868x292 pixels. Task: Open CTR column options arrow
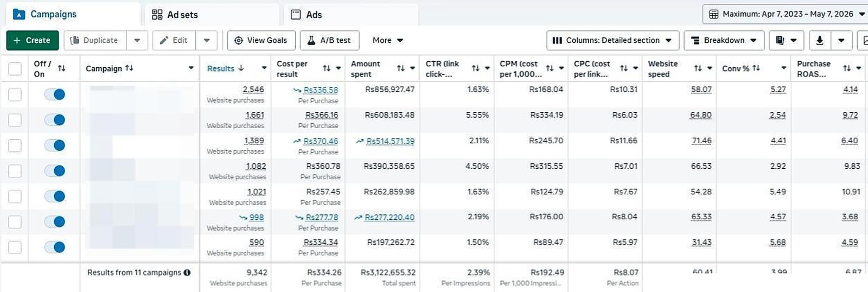tap(487, 68)
